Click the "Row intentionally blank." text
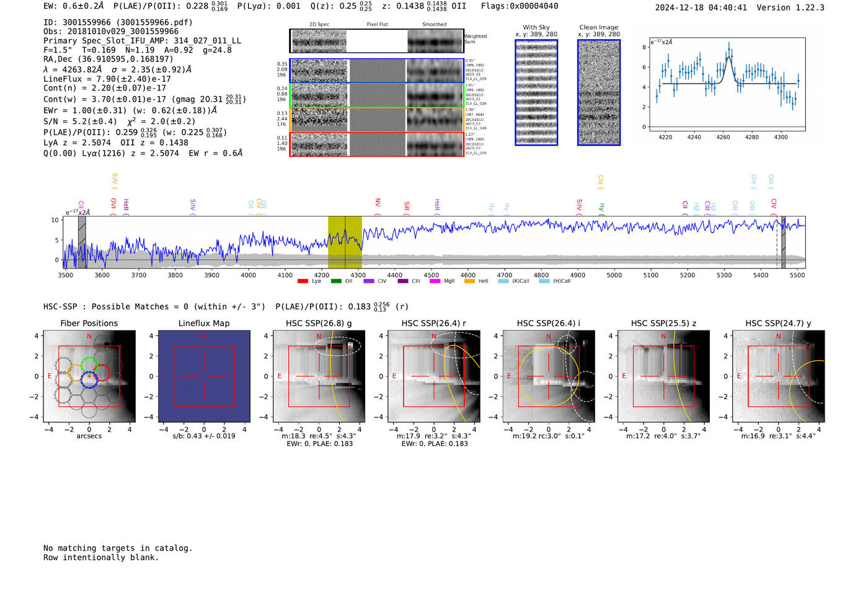Image resolution: width=868 pixels, height=591 pixels. tap(101, 558)
